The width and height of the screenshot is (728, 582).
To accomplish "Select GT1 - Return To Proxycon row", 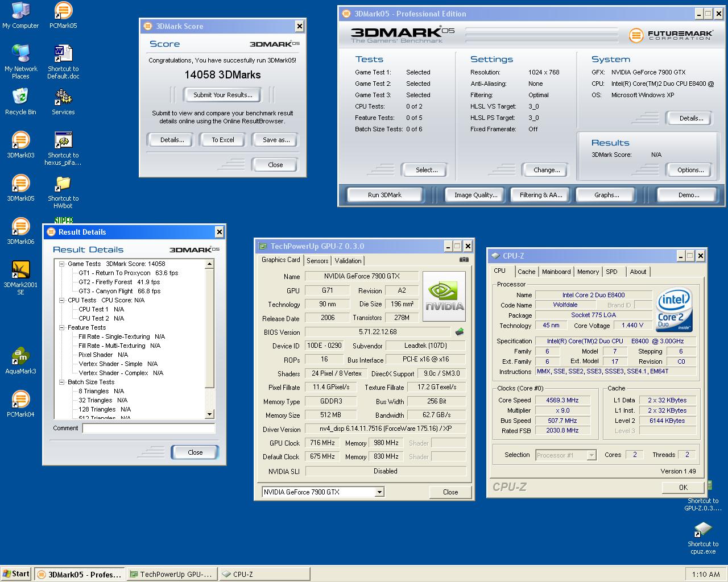I will coord(129,273).
